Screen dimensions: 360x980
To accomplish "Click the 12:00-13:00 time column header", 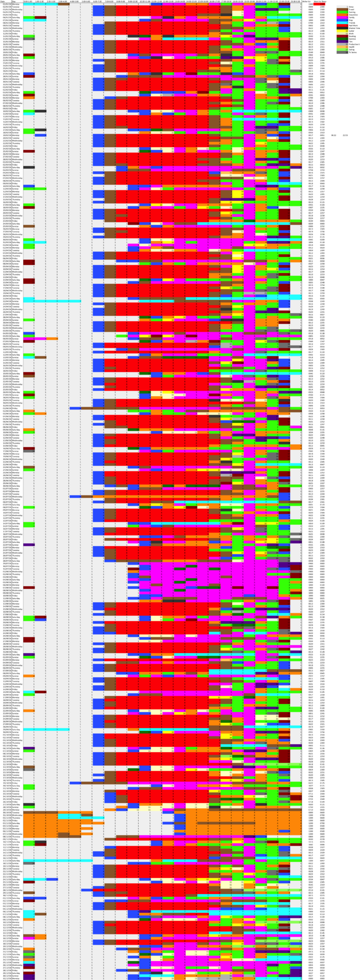I will pos(167,1).
